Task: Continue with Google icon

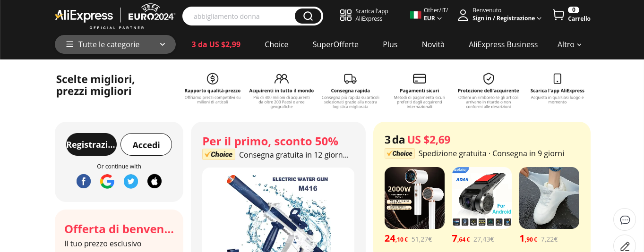Action: coord(107,181)
